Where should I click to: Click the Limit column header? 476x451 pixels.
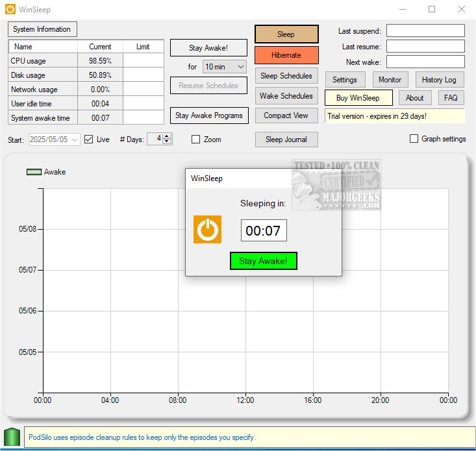[x=144, y=47]
